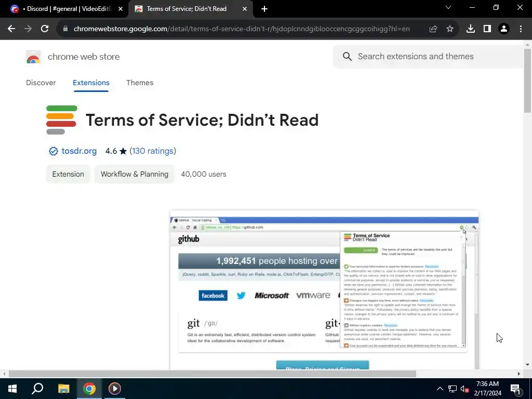Open the tab search chevron

click(448, 7)
